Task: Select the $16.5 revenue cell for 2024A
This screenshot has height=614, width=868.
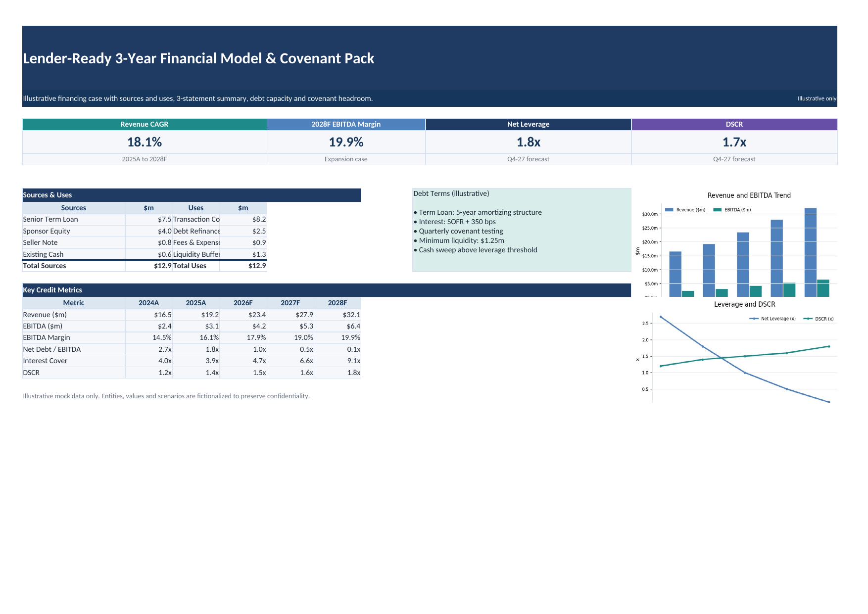Action: coord(149,315)
